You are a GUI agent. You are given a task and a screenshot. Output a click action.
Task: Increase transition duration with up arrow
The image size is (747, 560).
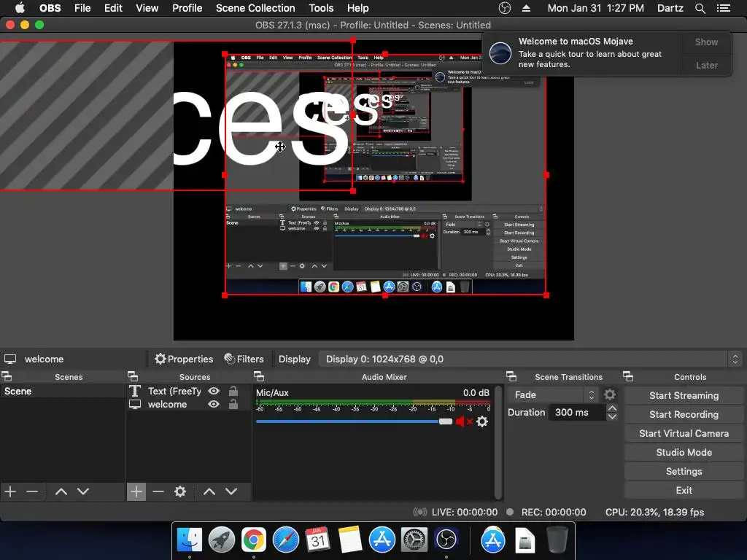(612, 408)
